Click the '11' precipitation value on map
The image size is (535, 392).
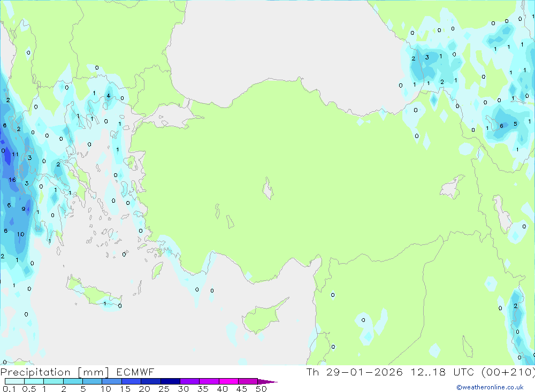(16, 155)
